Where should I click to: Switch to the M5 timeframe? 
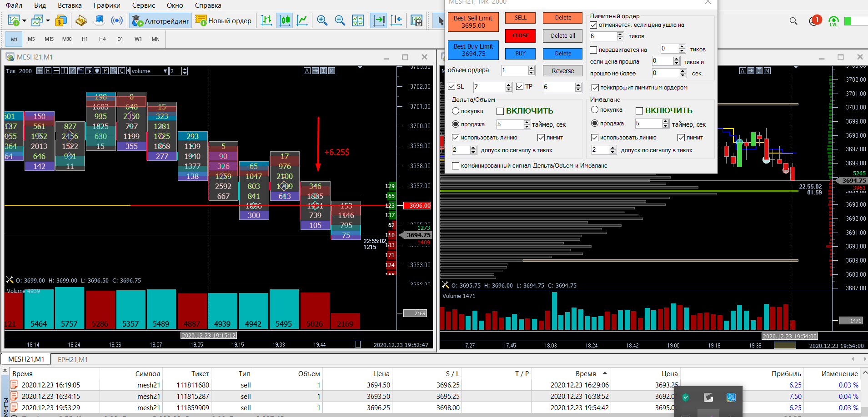[31, 39]
